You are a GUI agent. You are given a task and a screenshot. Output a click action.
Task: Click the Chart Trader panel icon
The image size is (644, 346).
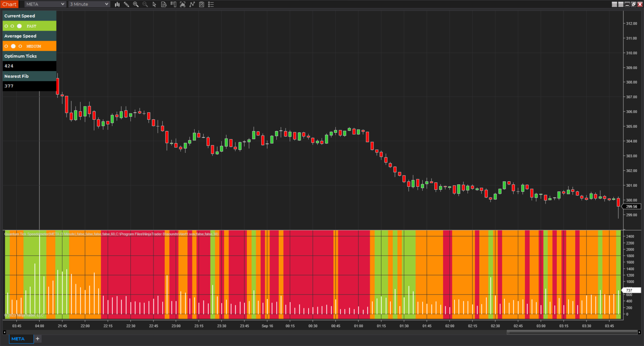point(173,4)
